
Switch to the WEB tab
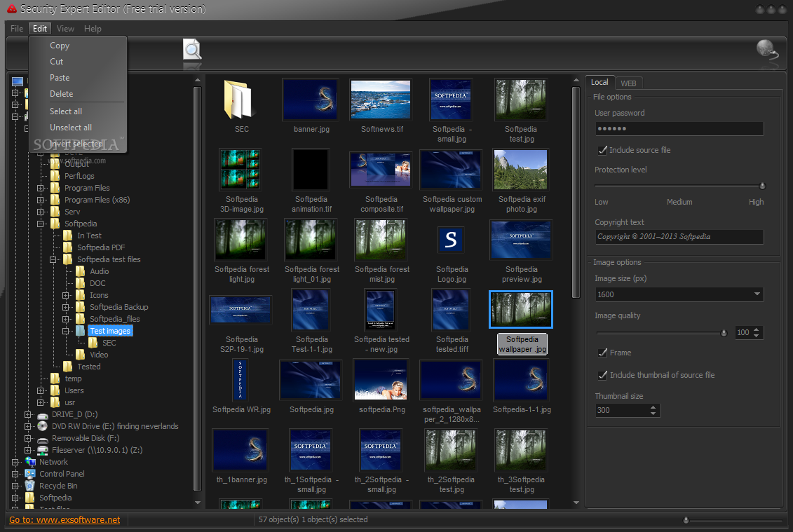click(628, 83)
